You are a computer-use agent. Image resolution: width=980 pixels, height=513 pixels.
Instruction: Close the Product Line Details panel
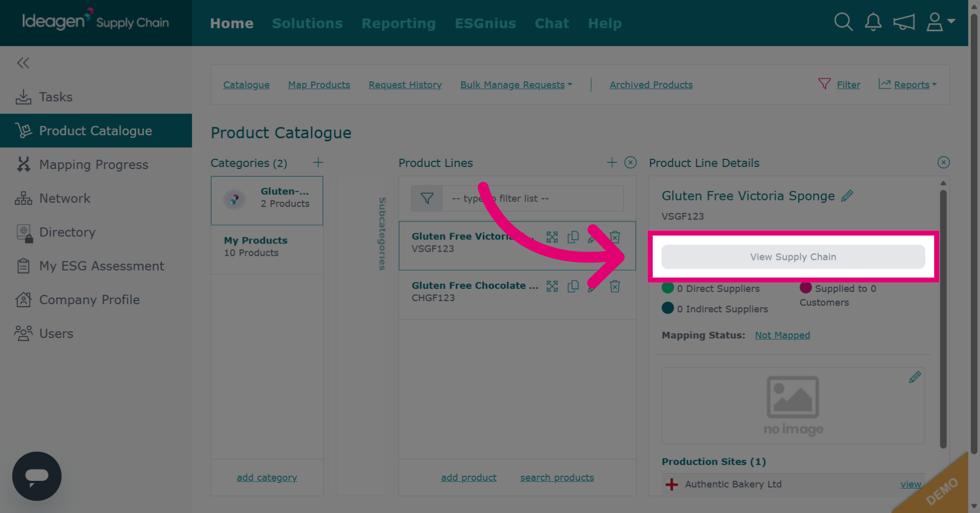pyautogui.click(x=944, y=162)
